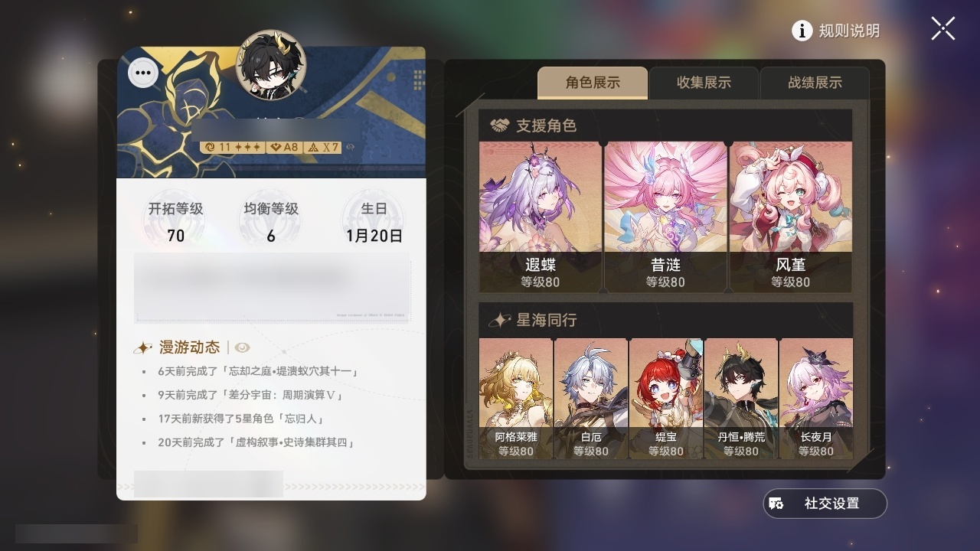
Task: Open the three-dot more options menu
Action: [x=143, y=73]
